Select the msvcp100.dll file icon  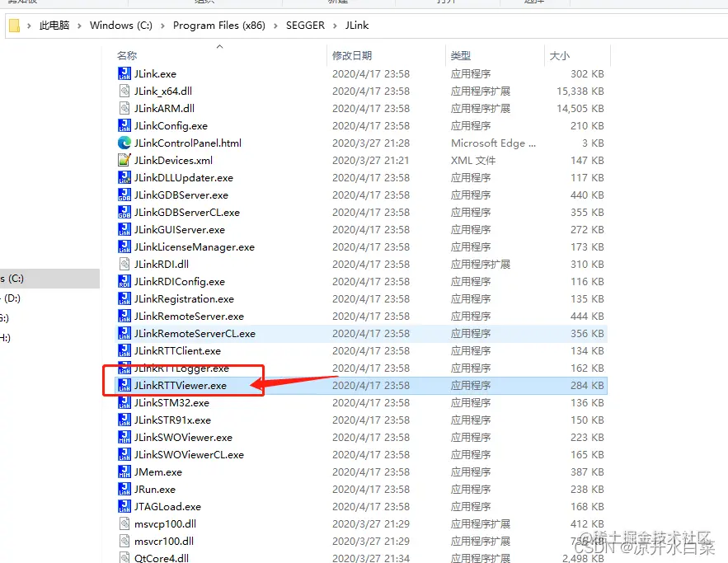(x=124, y=524)
